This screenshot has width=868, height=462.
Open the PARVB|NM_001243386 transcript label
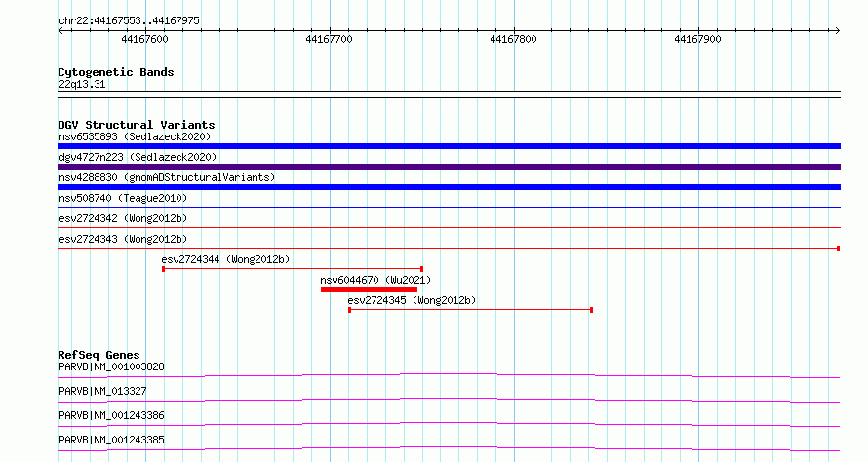[111, 415]
